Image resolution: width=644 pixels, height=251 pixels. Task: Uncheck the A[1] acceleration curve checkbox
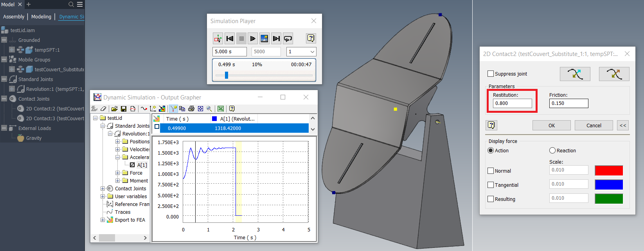pos(132,165)
